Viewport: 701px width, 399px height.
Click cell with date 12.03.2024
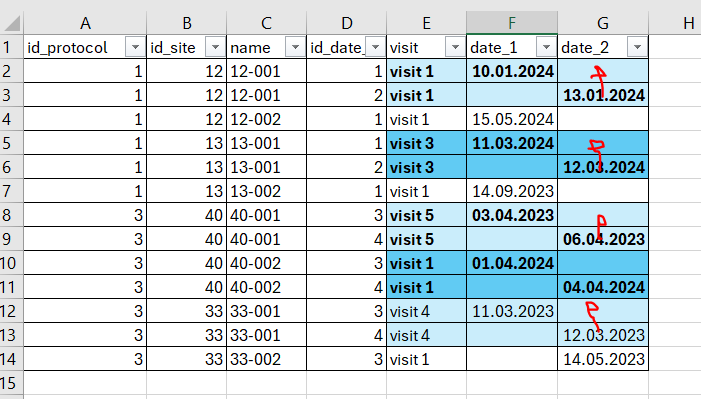tap(603, 167)
